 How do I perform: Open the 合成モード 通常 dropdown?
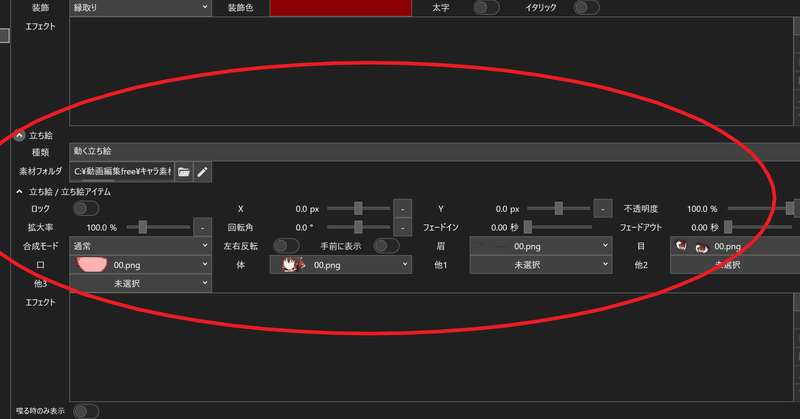140,246
